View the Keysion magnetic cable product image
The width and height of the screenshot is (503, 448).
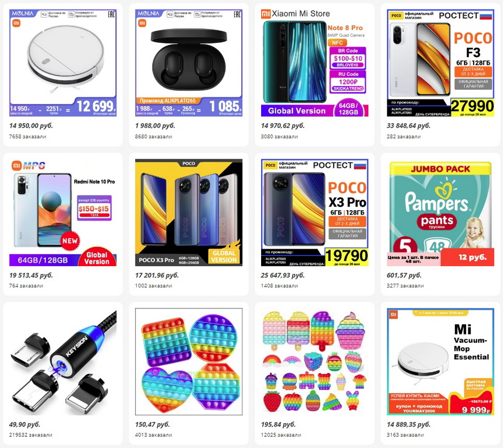tap(63, 362)
